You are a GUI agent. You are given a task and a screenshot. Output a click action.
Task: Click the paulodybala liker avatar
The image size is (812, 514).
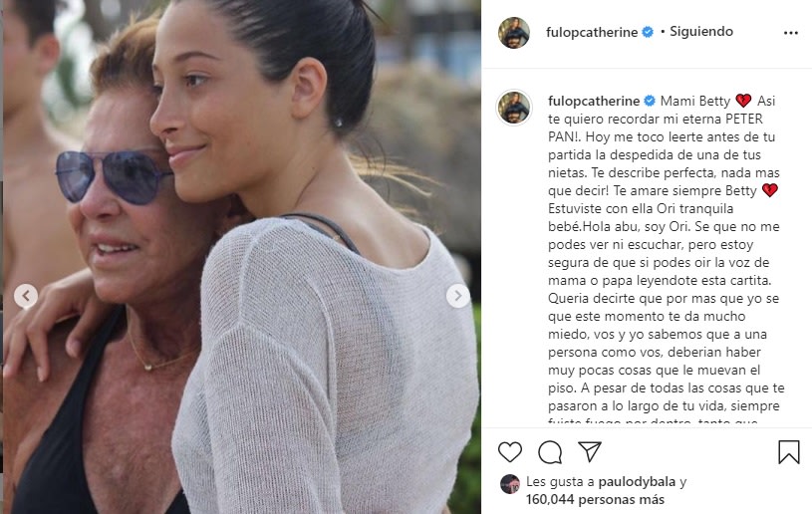coord(509,484)
